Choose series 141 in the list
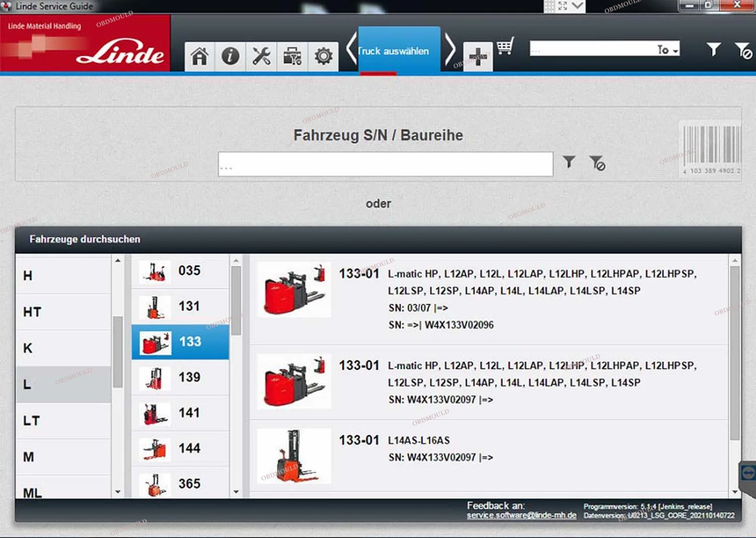This screenshot has width=756, height=538. pyautogui.click(x=180, y=413)
